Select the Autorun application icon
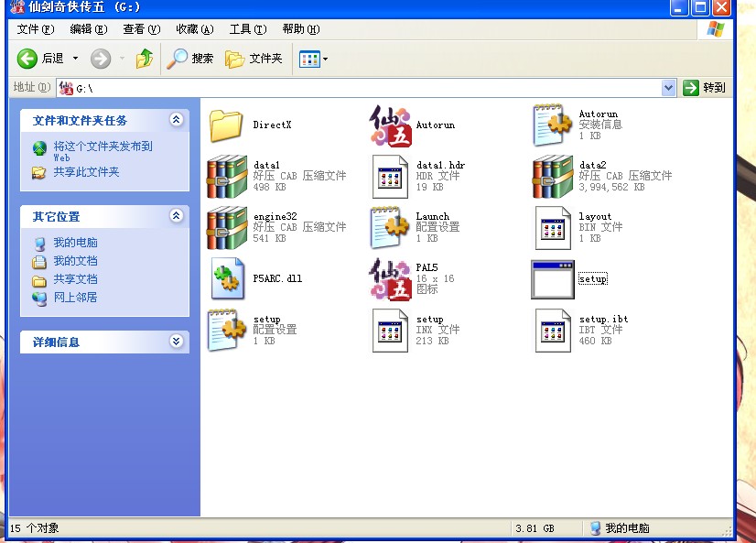 coord(390,125)
